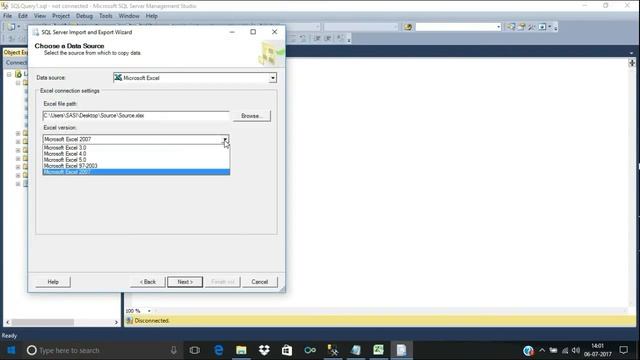The image size is (640, 360).
Task: Collapse the top-level server node in Object Explorer
Action: pos(9,74)
